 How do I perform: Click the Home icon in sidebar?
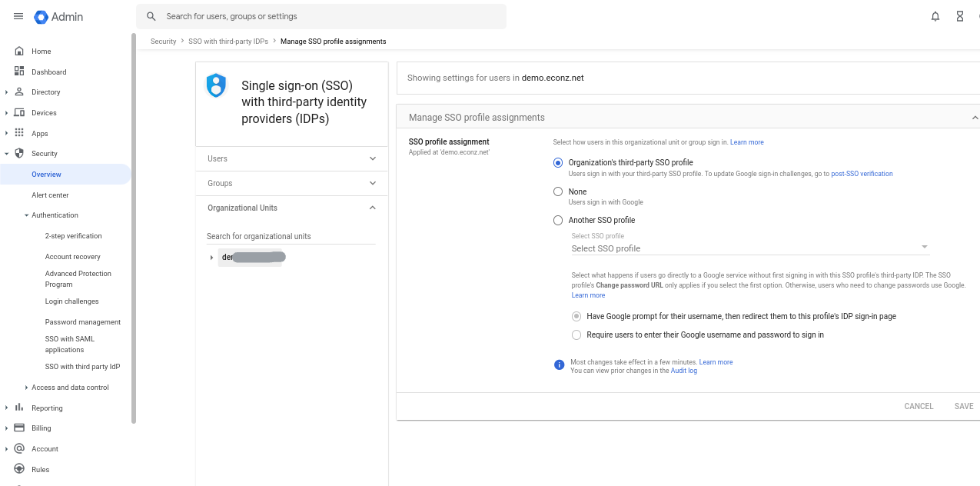click(19, 52)
